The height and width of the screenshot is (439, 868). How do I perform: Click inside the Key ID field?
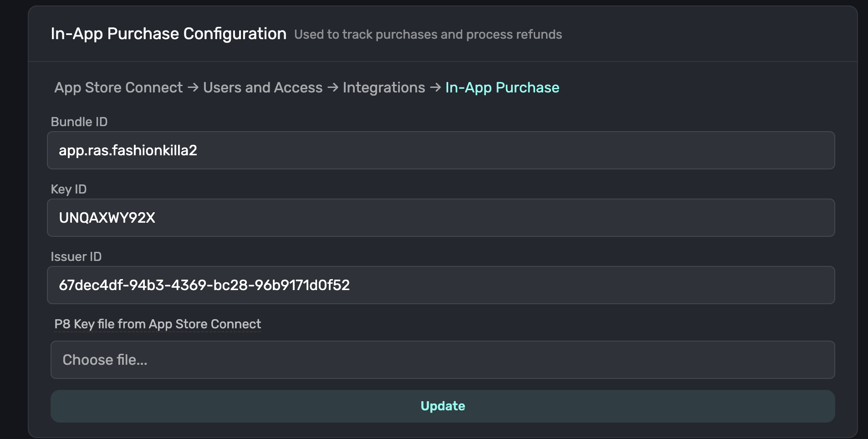click(441, 218)
